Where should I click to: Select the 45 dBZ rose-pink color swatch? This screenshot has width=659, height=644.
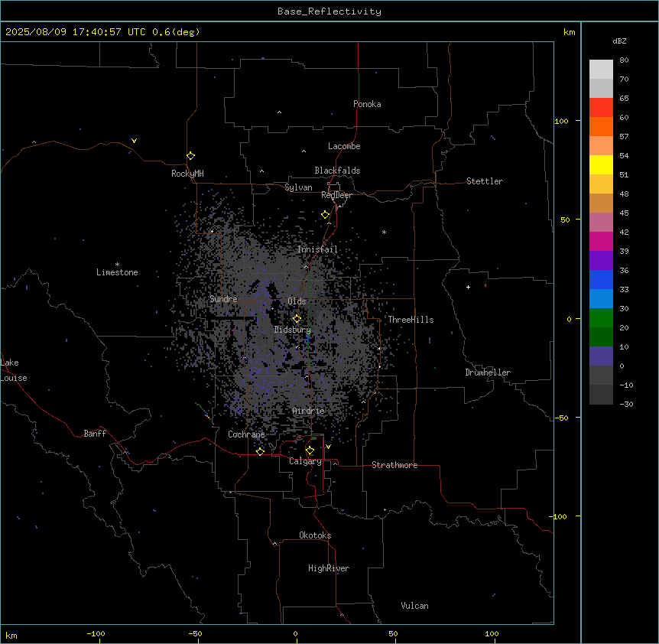point(601,222)
